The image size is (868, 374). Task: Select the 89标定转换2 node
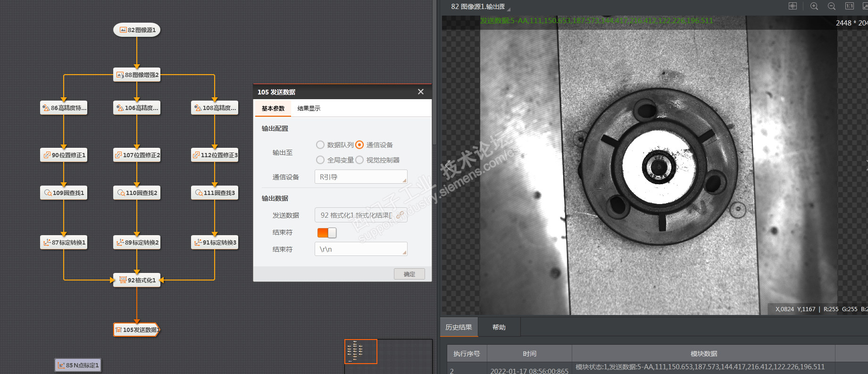[x=137, y=242]
